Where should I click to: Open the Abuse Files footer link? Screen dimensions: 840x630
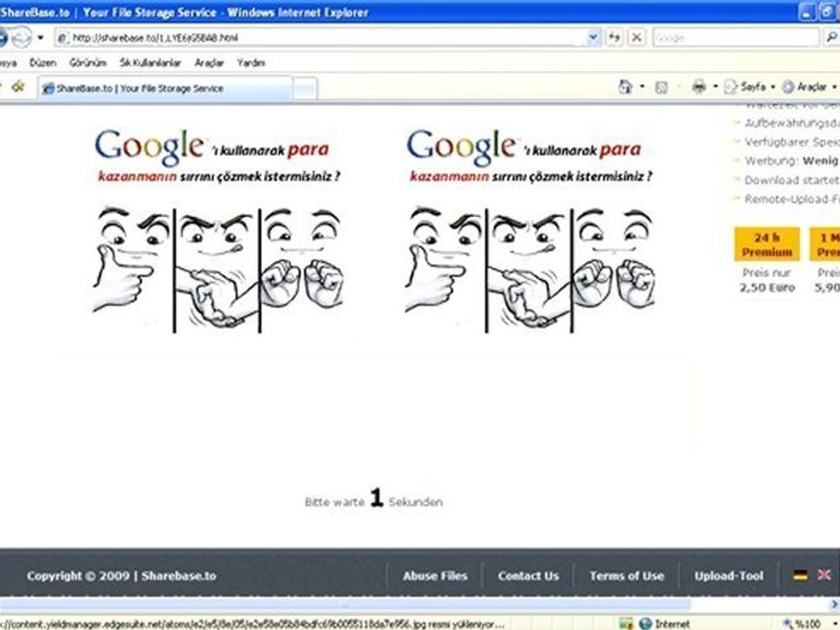[x=435, y=576]
